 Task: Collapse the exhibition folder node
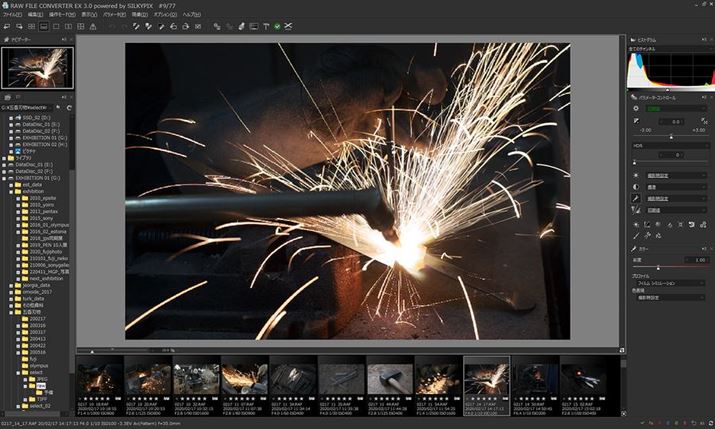pyautogui.click(x=11, y=191)
